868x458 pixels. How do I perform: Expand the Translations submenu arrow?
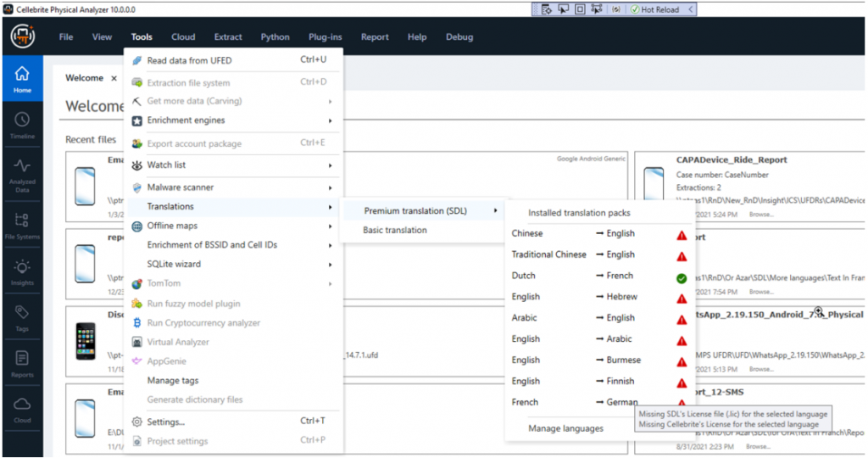pyautogui.click(x=330, y=207)
